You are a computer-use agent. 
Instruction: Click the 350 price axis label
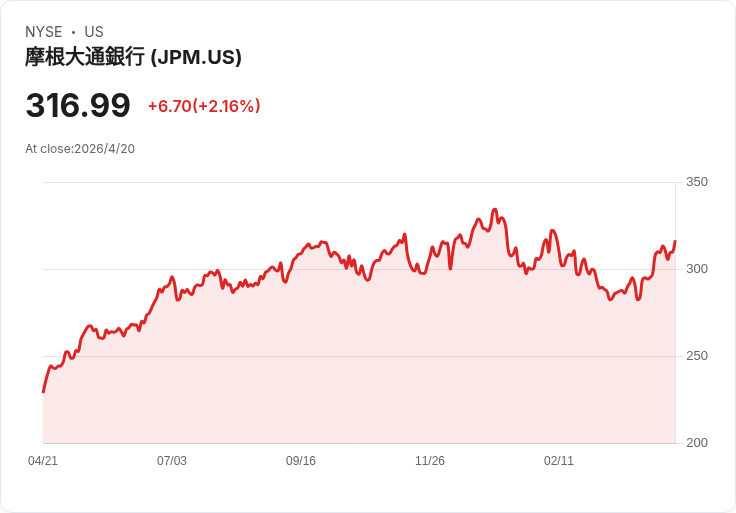pyautogui.click(x=697, y=182)
